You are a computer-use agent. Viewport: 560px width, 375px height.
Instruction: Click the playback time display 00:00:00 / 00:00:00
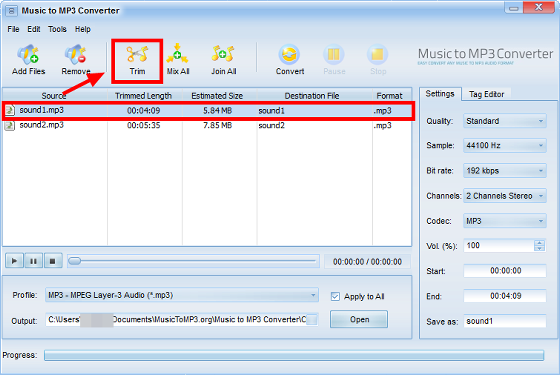click(367, 262)
